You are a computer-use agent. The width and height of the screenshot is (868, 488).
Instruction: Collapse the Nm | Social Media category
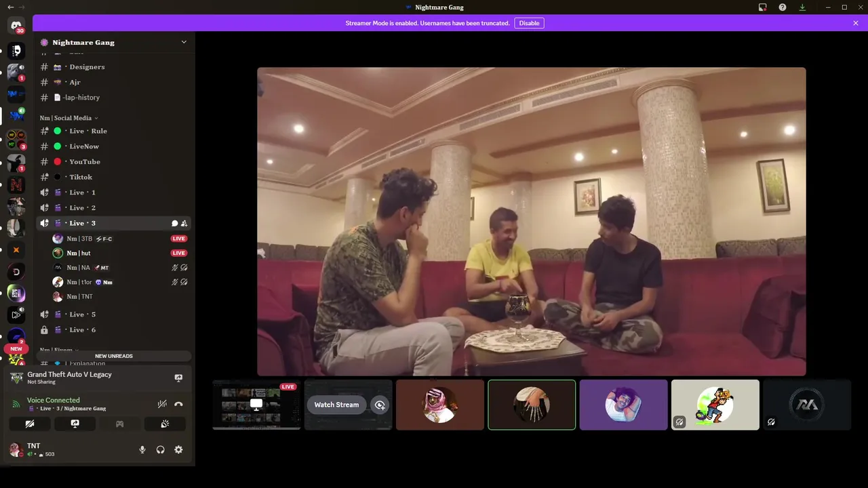pyautogui.click(x=68, y=118)
